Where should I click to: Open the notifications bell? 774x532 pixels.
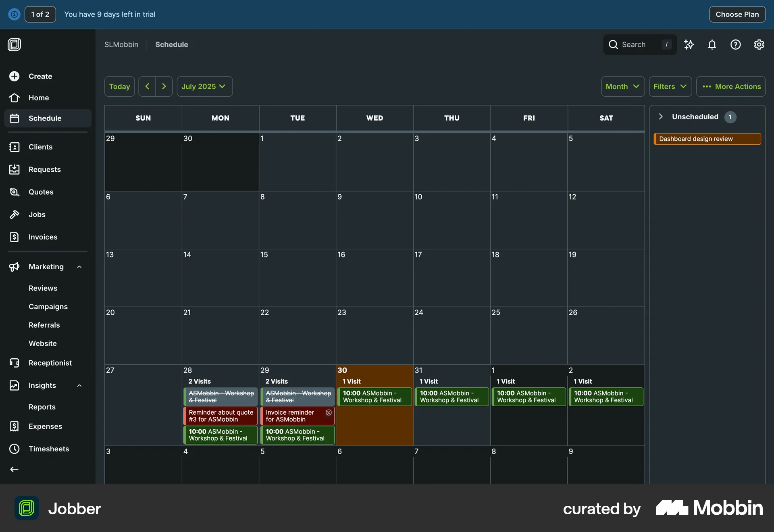712,44
